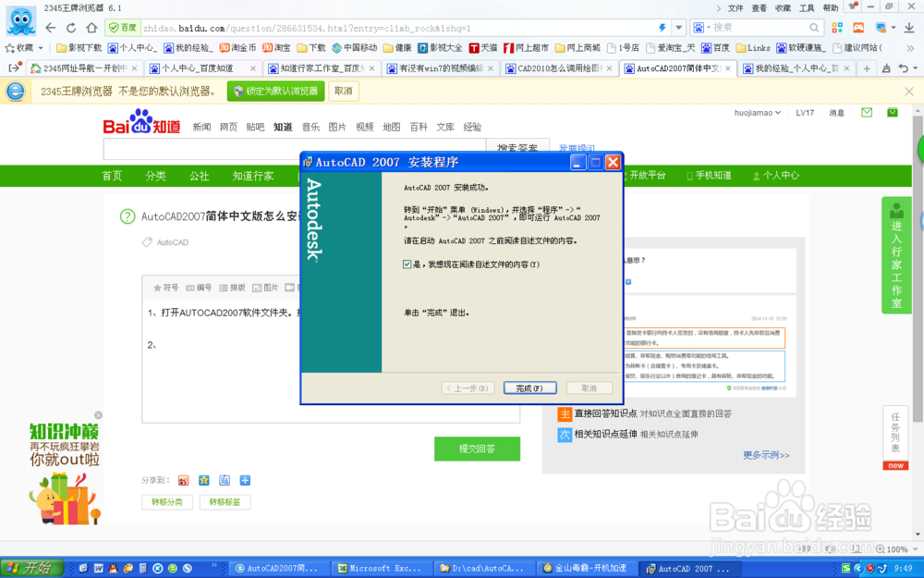Share to Sina Weibo icon
Image resolution: width=924 pixels, height=578 pixels.
click(x=184, y=480)
